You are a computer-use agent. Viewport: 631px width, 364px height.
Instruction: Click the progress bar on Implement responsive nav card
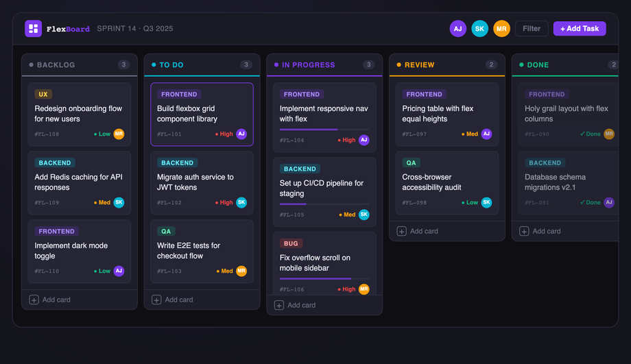click(324, 130)
